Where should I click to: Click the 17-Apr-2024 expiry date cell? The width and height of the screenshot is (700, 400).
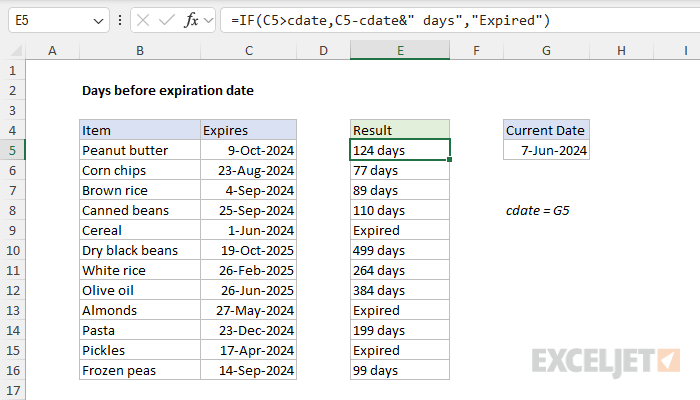pyautogui.click(x=249, y=350)
